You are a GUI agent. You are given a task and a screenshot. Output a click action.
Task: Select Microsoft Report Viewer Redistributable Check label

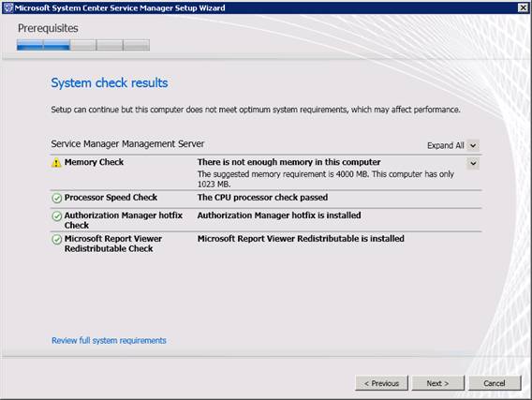pos(113,244)
